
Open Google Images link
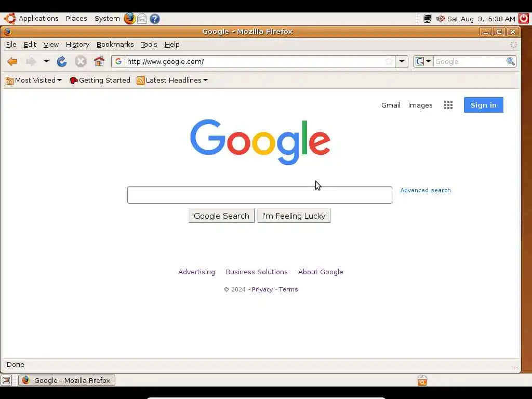click(x=420, y=105)
